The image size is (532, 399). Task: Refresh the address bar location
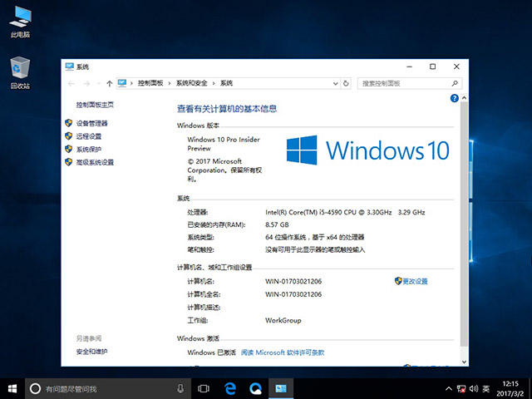[x=347, y=83]
